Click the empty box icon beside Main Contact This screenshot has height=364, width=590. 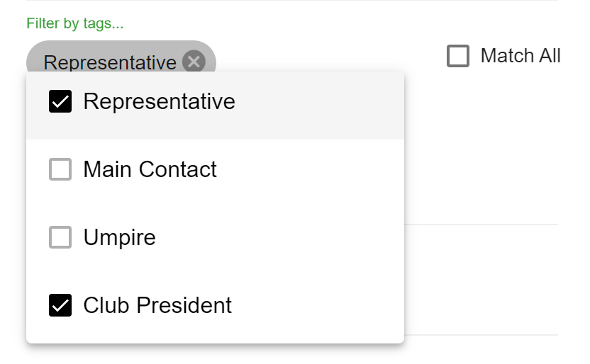[60, 169]
